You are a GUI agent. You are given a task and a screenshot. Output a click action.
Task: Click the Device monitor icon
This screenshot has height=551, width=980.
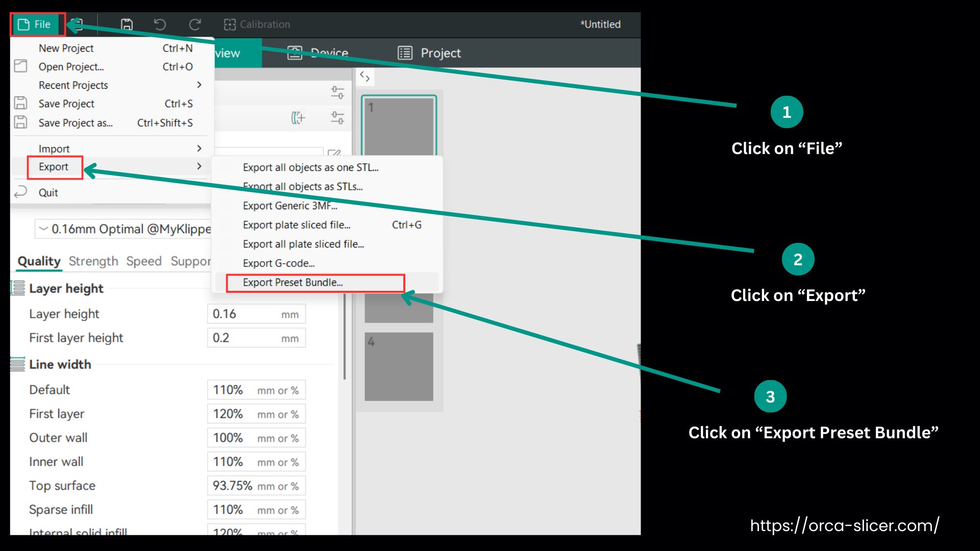(295, 53)
